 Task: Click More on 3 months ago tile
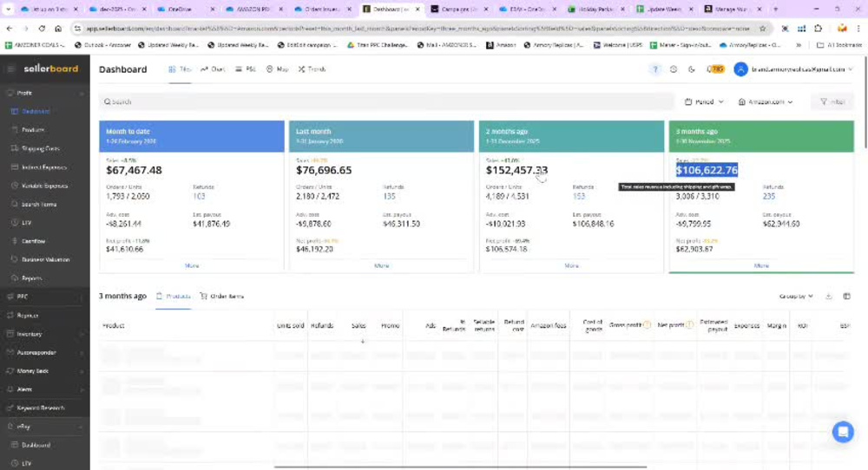(x=761, y=266)
